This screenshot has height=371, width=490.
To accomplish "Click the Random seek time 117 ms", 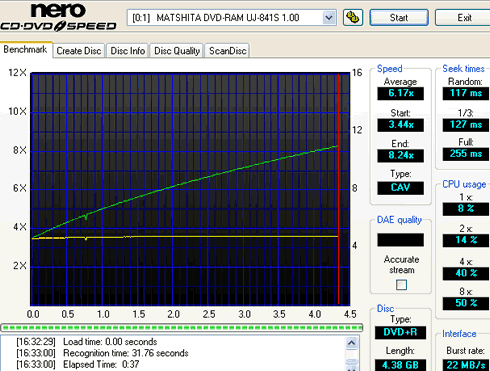I will click(x=466, y=93).
